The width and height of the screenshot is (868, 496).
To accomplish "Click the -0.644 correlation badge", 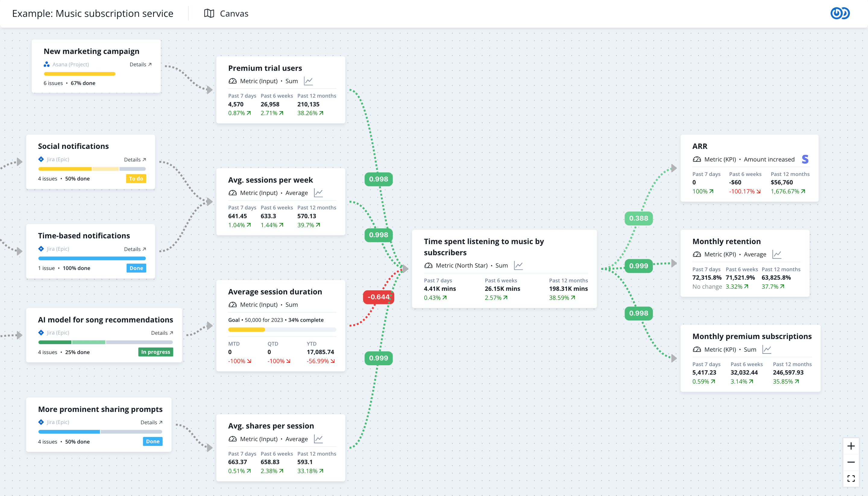I will pos(378,297).
